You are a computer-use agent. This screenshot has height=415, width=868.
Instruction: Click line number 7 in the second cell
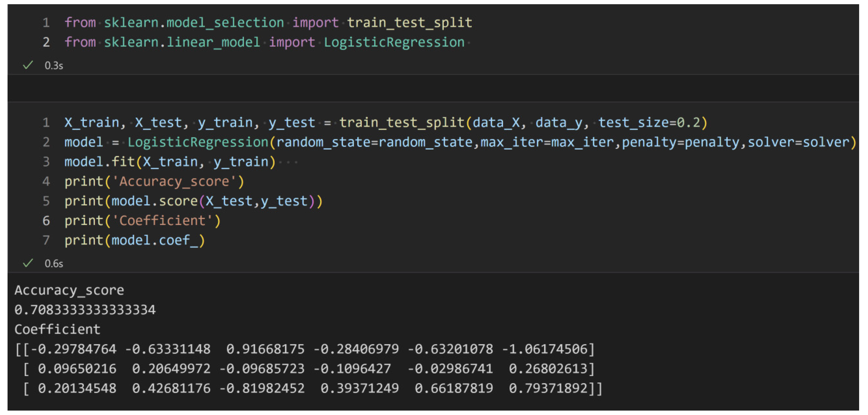46,240
